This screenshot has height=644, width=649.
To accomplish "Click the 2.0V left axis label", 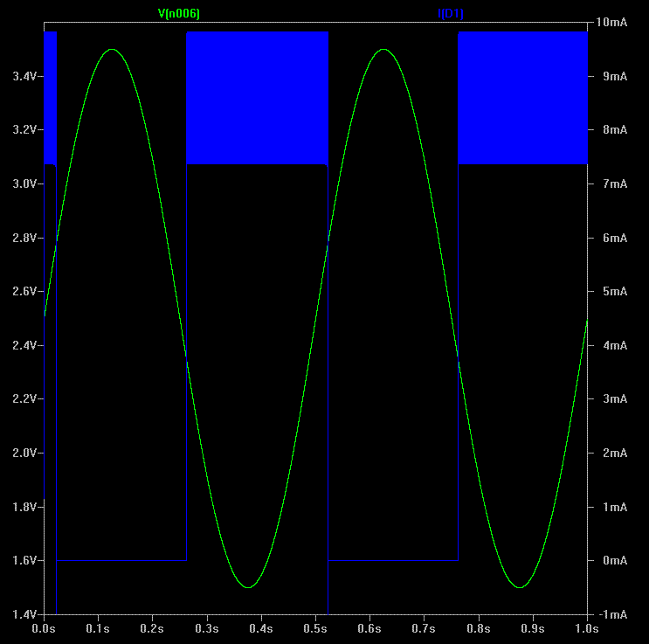I will pos(24,454).
